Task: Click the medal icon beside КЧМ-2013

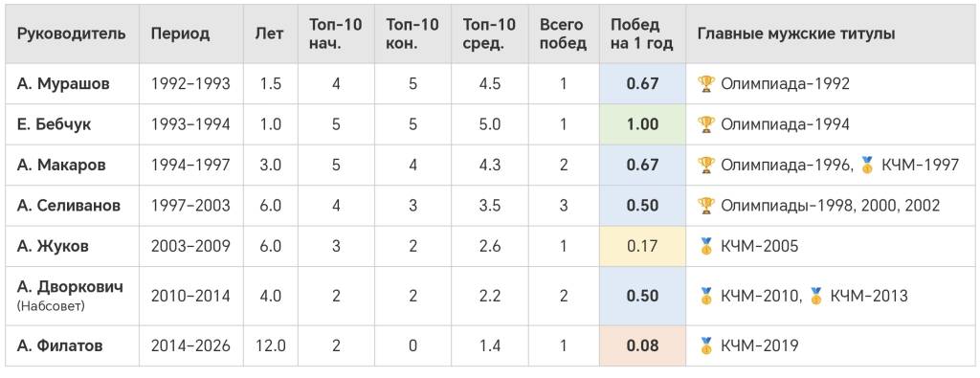Action: [815, 296]
